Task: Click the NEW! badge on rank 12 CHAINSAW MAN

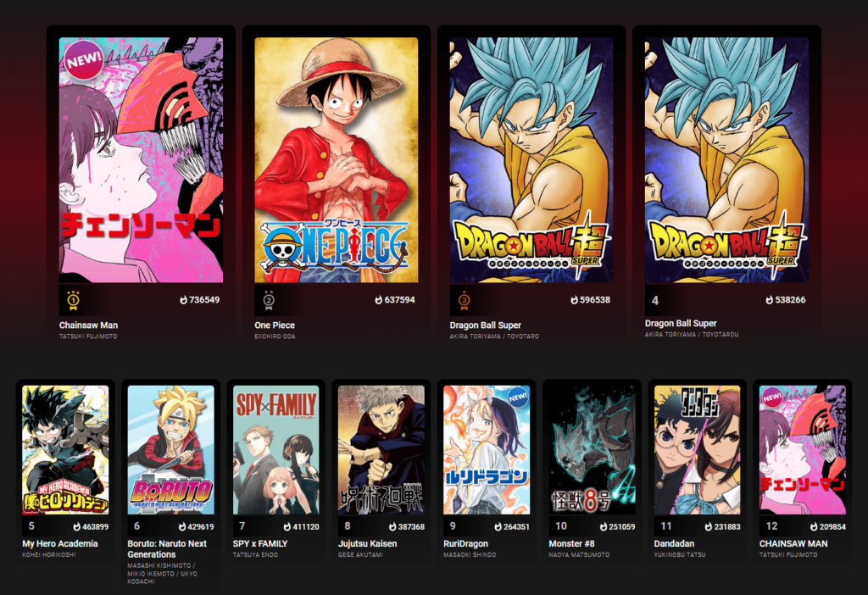Action: [x=771, y=398]
